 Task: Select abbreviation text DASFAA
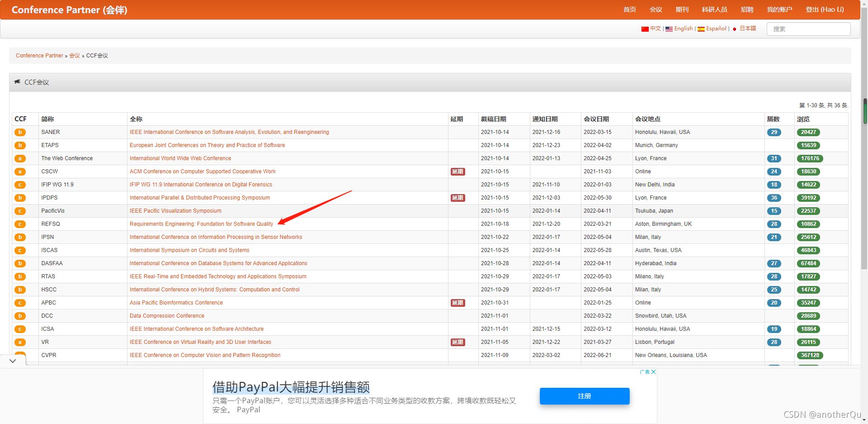pyautogui.click(x=52, y=263)
